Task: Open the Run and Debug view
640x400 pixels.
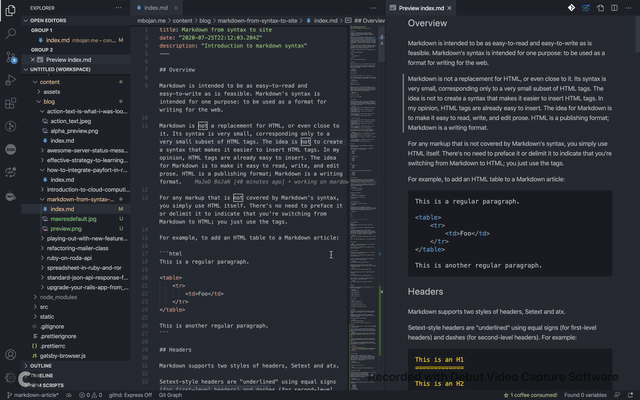Action: point(11,80)
